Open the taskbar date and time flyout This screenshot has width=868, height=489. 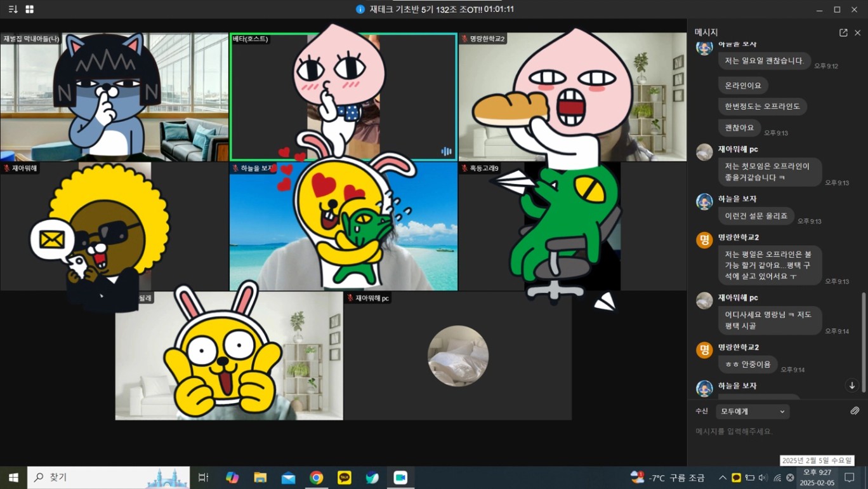click(x=817, y=478)
